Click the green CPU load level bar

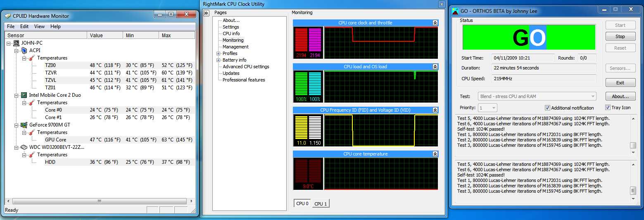(302, 84)
